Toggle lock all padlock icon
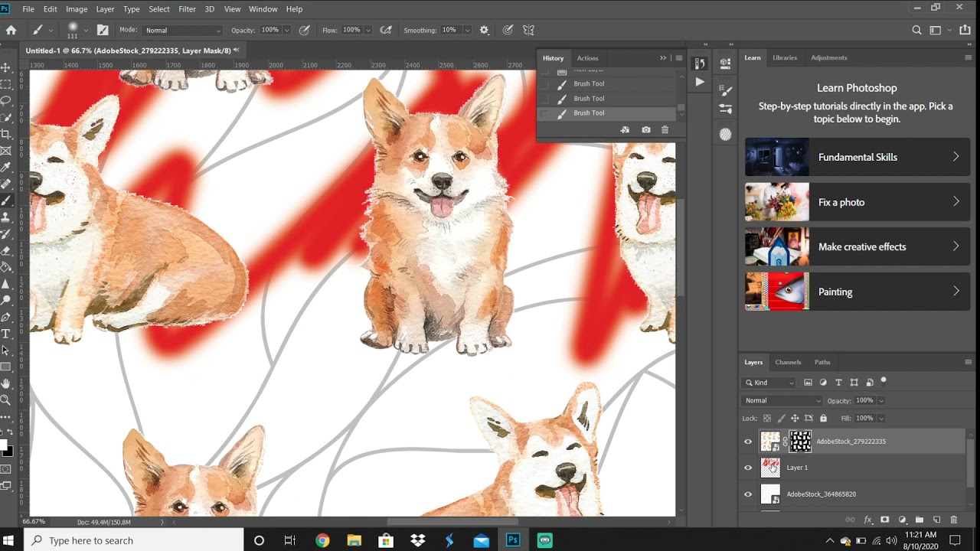This screenshot has width=980, height=551. tap(823, 419)
